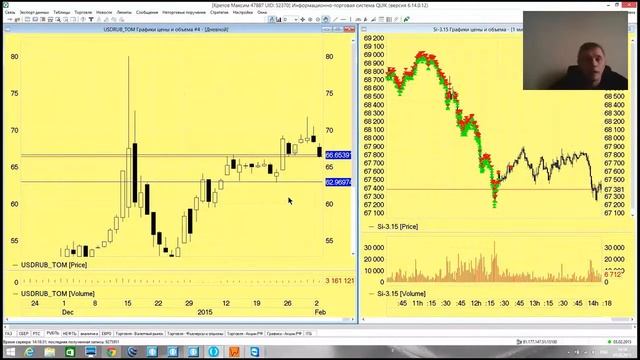Click the USDRUB_TOM [Volume] legend

[58, 293]
